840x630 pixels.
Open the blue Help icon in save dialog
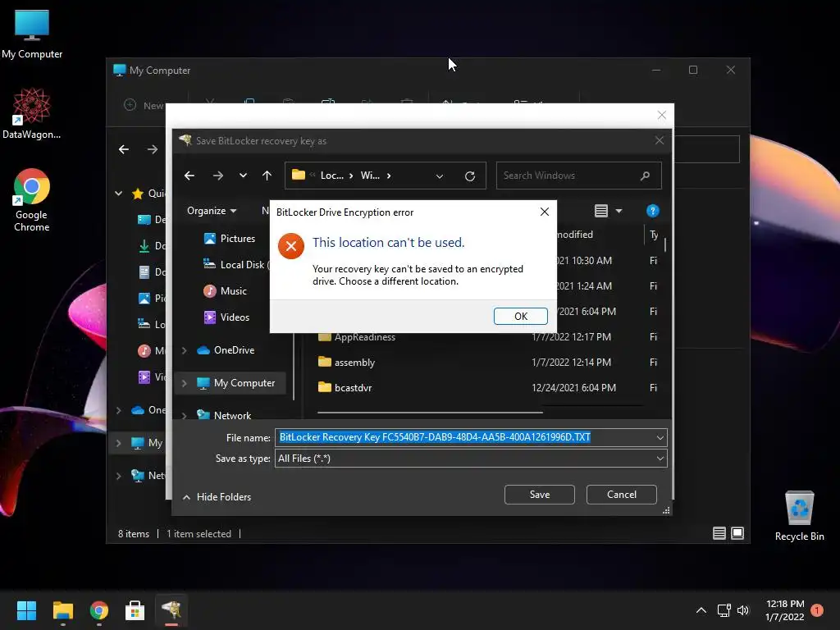[x=652, y=211]
